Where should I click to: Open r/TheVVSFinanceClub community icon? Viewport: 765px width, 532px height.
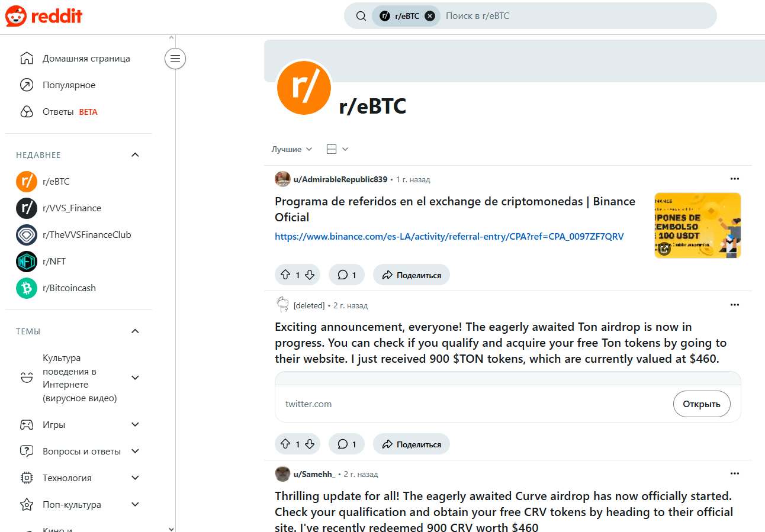26,235
